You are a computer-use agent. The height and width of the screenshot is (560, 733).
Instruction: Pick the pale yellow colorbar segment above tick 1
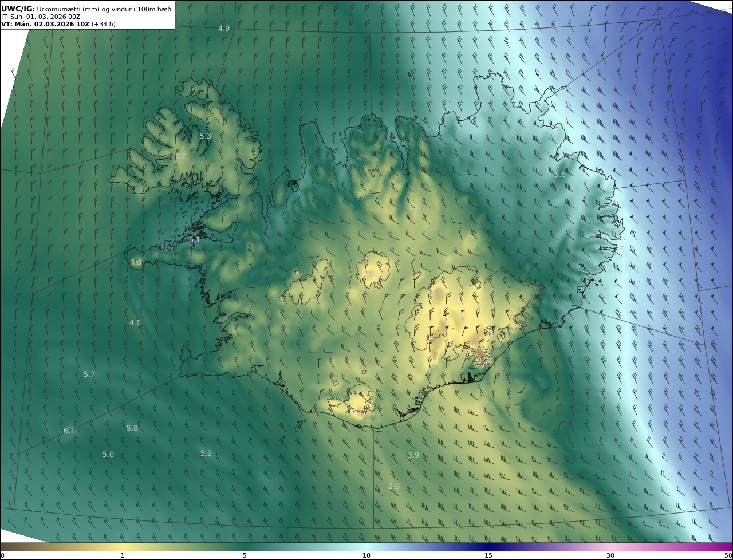pos(123,547)
